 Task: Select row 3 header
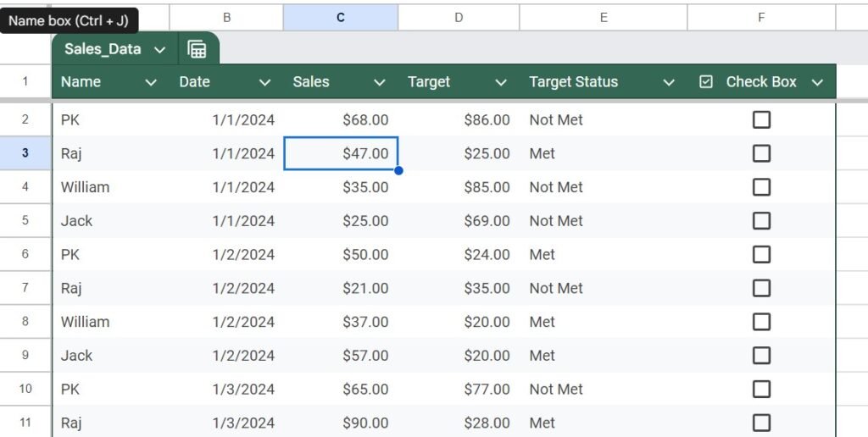click(x=25, y=153)
